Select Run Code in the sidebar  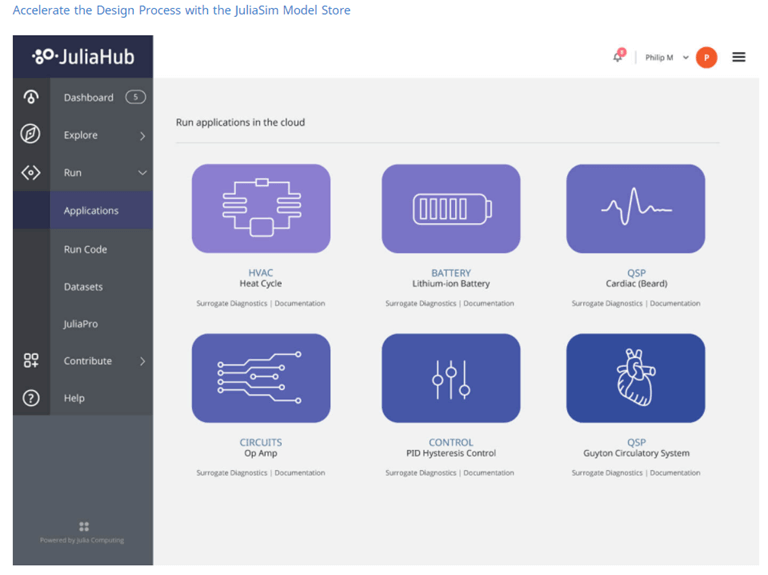point(85,249)
